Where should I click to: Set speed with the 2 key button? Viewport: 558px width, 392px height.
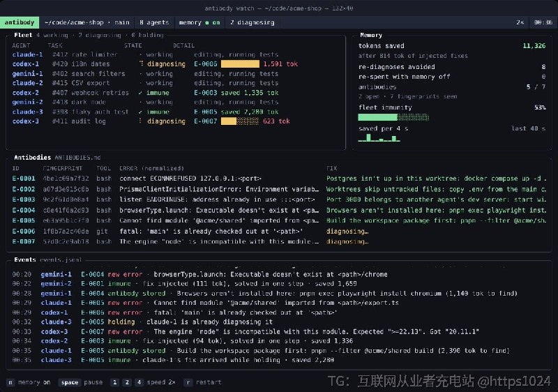(x=127, y=382)
